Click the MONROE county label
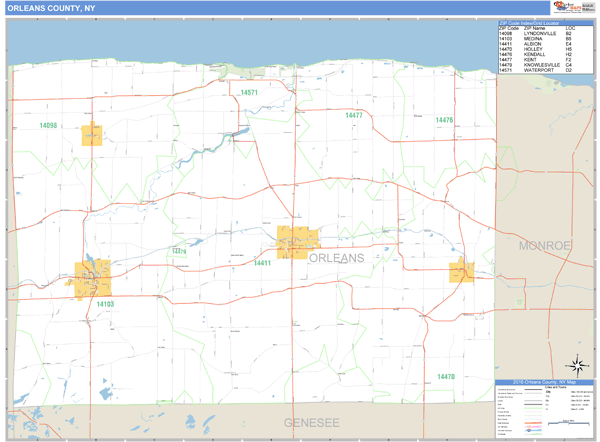The width and height of the screenshot is (600, 442). point(545,245)
